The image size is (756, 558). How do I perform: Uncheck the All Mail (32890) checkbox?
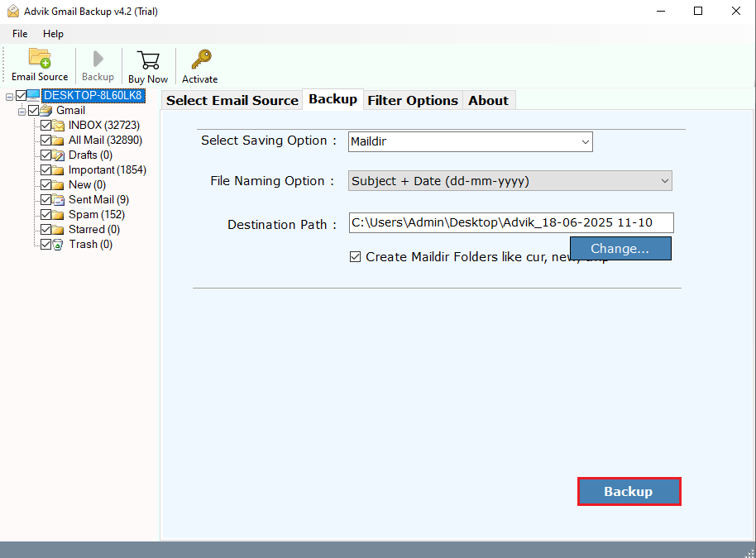coord(45,141)
